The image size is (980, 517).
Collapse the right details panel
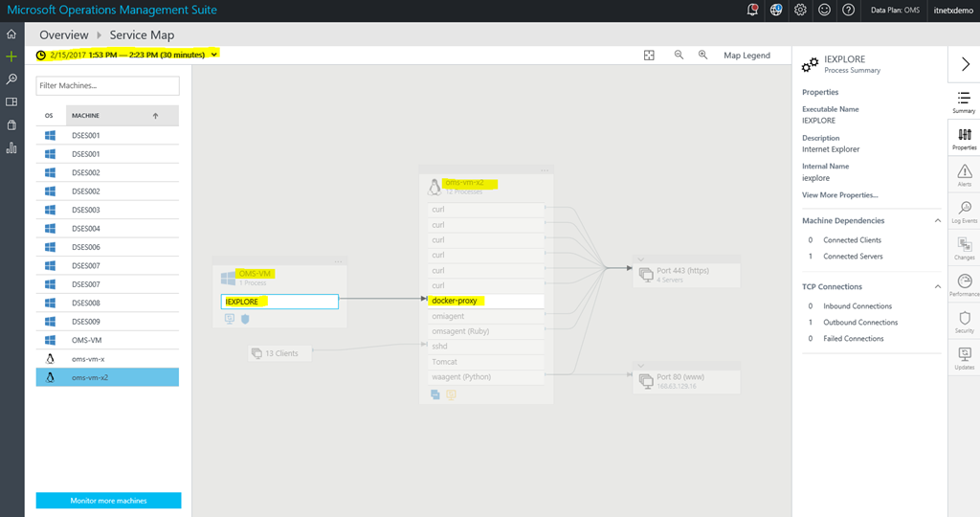(x=964, y=64)
